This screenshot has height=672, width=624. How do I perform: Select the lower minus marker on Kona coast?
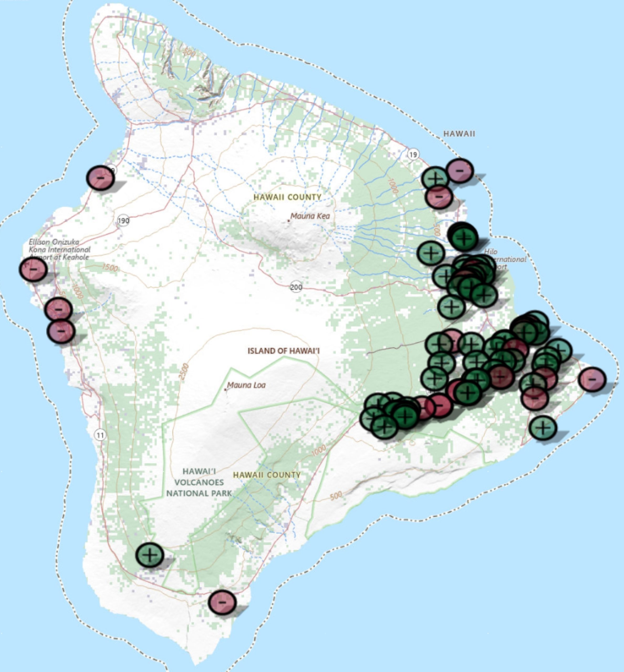click(x=61, y=331)
